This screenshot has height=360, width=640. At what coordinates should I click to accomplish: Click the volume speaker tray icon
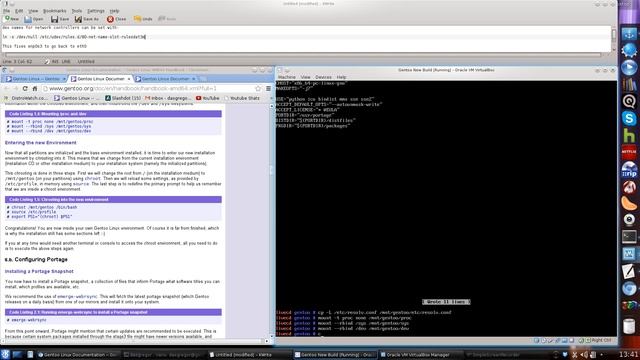(x=584, y=355)
